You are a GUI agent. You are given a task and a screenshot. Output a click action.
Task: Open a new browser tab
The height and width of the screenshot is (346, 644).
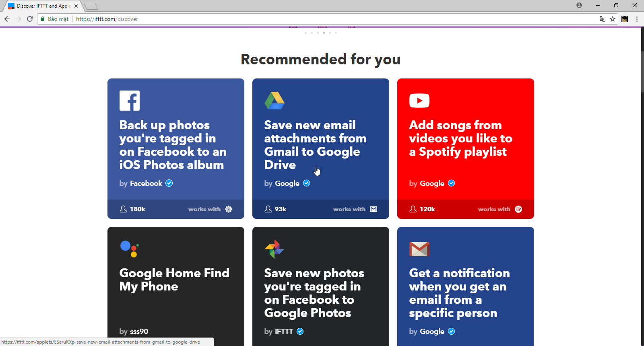click(91, 6)
